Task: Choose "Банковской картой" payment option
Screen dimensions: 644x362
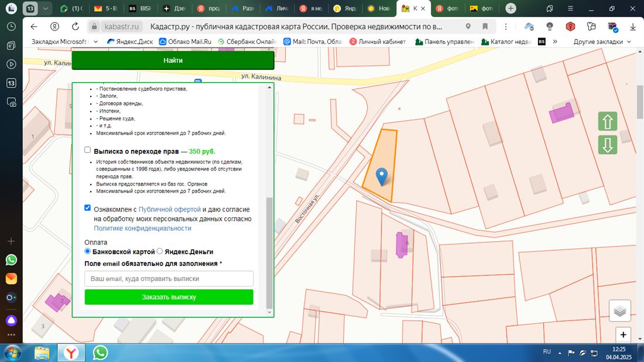Action: coord(88,251)
